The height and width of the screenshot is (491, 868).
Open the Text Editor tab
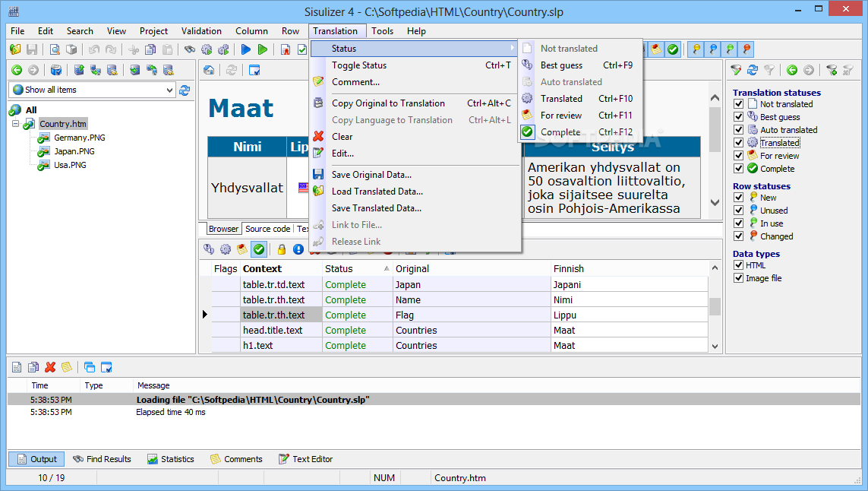pos(305,459)
